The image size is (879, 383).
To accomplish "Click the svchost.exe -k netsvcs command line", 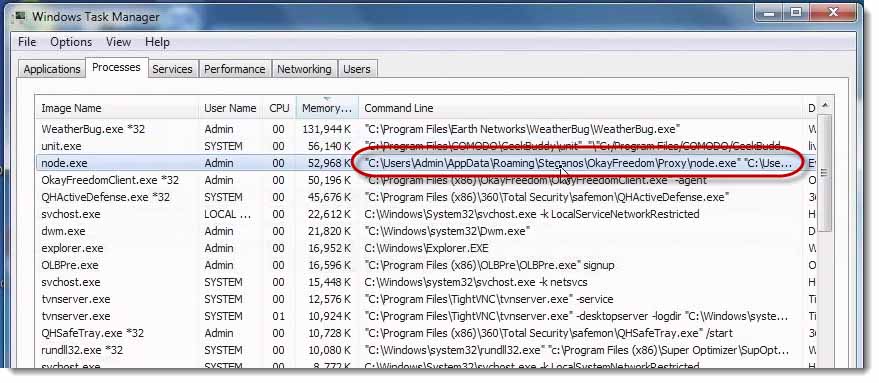I will tap(476, 282).
